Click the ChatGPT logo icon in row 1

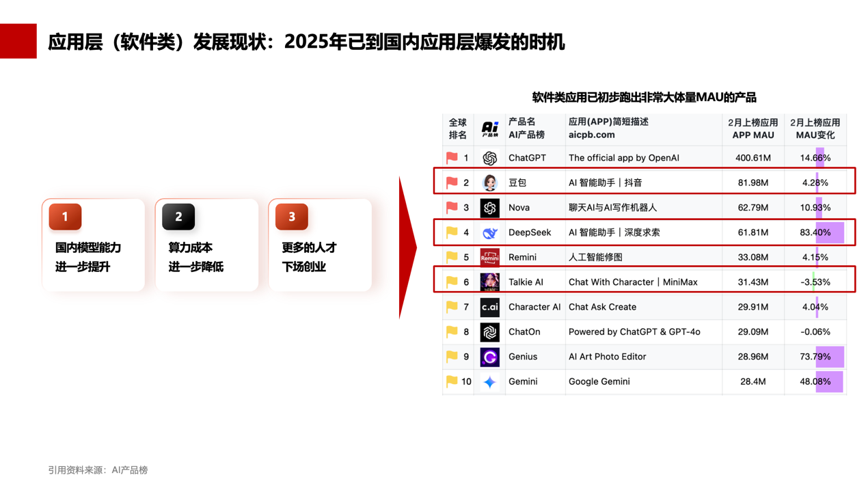pos(489,158)
